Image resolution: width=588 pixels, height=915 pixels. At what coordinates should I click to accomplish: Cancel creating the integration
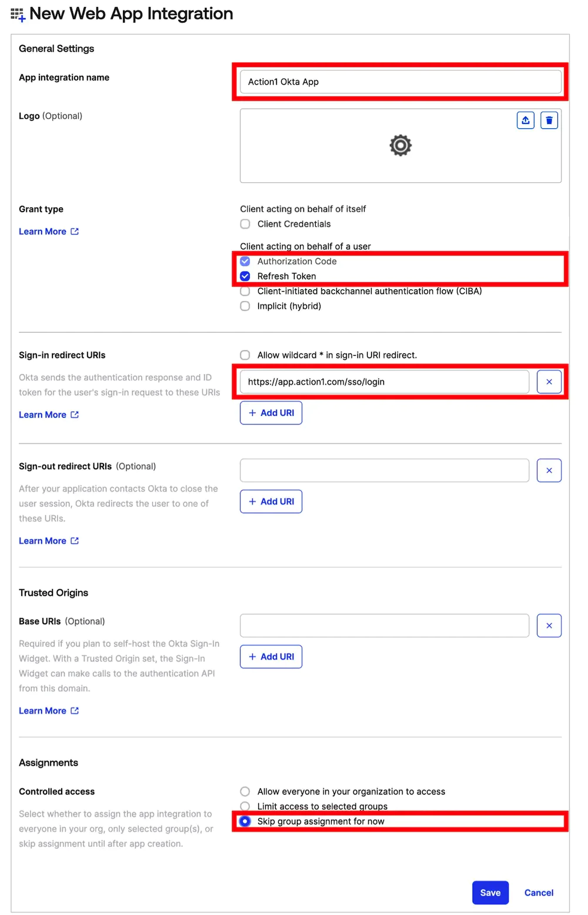click(x=538, y=892)
